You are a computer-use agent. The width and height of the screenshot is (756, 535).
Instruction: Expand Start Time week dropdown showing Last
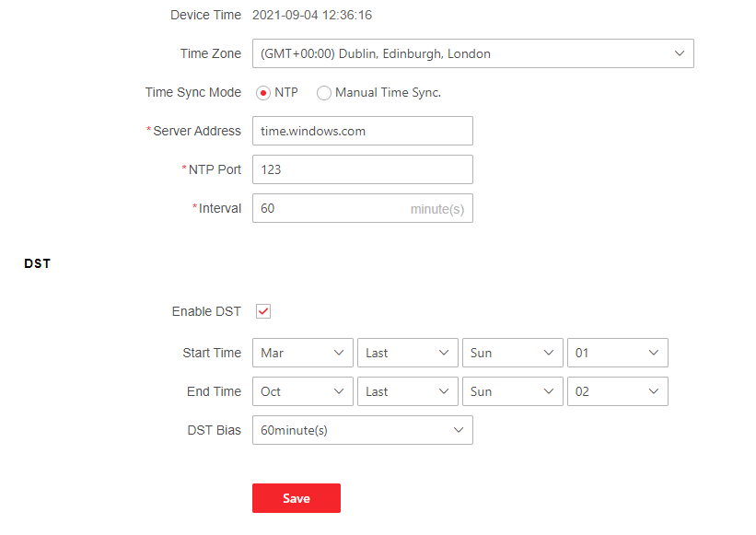[407, 353]
